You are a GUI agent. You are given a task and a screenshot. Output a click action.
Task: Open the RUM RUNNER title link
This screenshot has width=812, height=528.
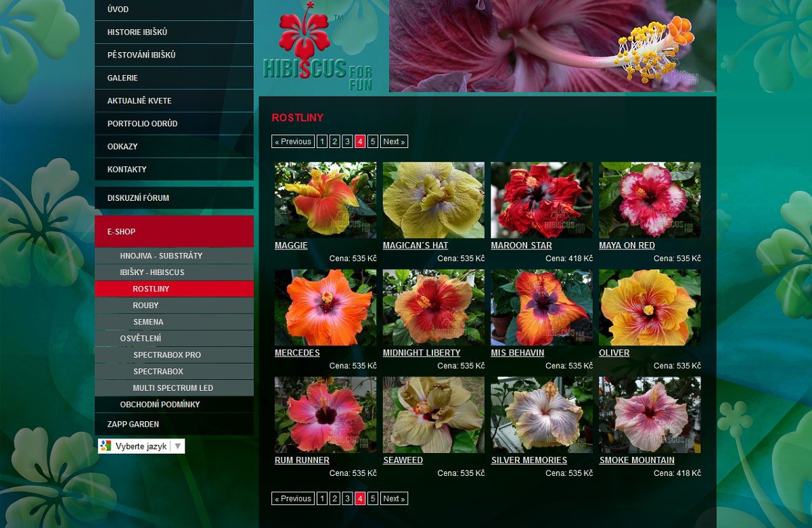click(x=302, y=460)
